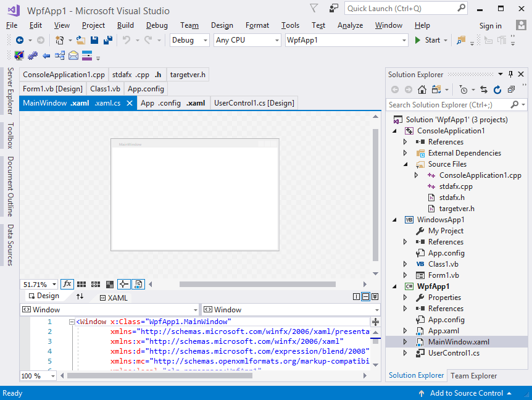Click the Start debugging button
The width and height of the screenshot is (532, 400).
point(427,40)
